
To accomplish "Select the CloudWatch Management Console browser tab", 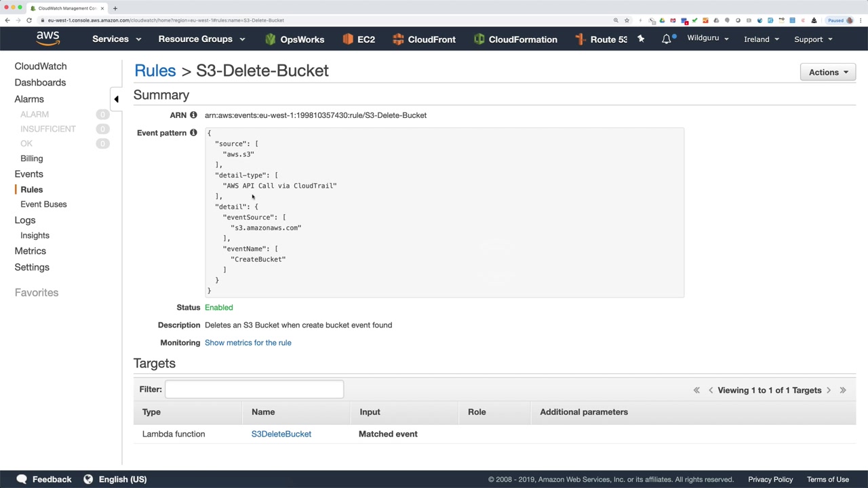I will (x=67, y=8).
